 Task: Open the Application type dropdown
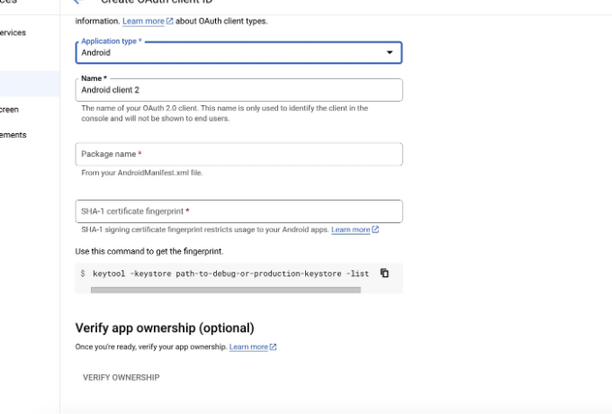pos(238,52)
